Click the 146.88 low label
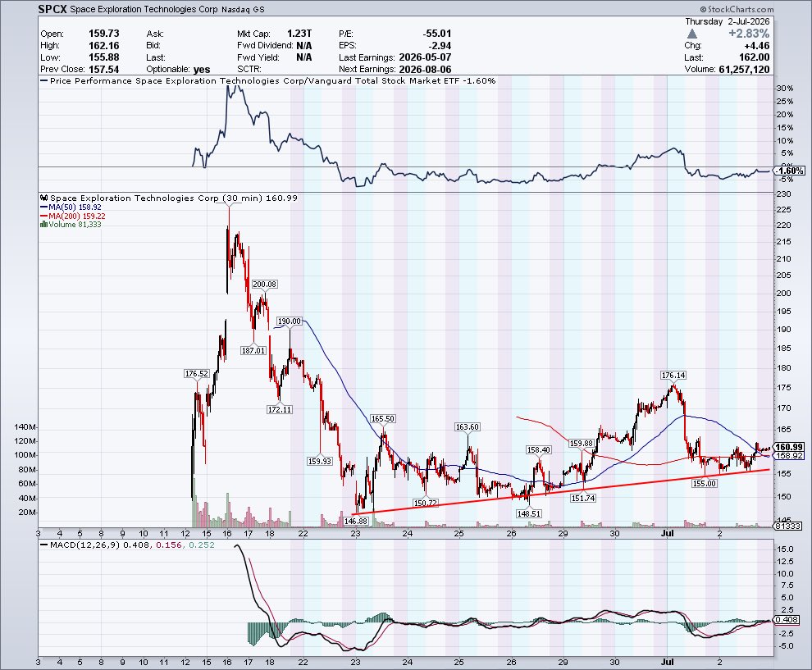This screenshot has width=812, height=670. pyautogui.click(x=356, y=521)
